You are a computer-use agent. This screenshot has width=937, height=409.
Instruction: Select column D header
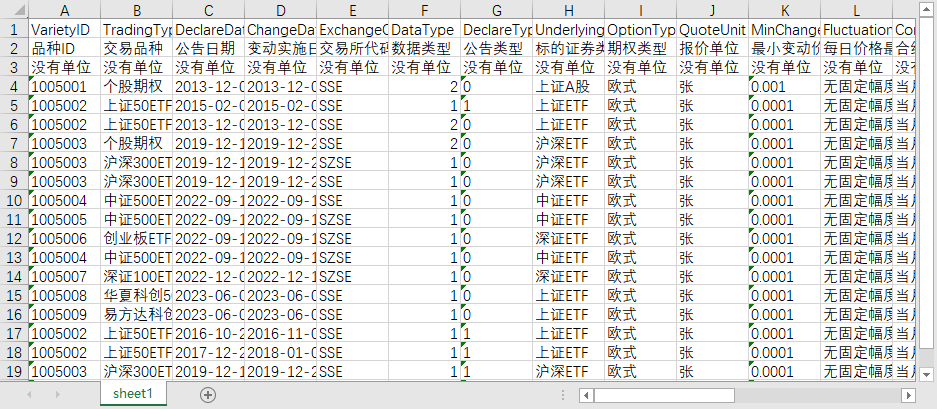tap(281, 10)
